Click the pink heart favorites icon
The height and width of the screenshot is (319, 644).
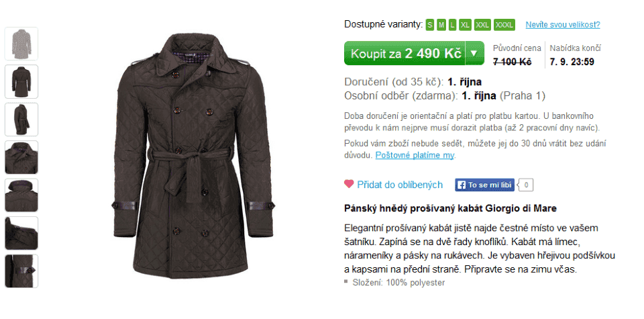pyautogui.click(x=349, y=184)
